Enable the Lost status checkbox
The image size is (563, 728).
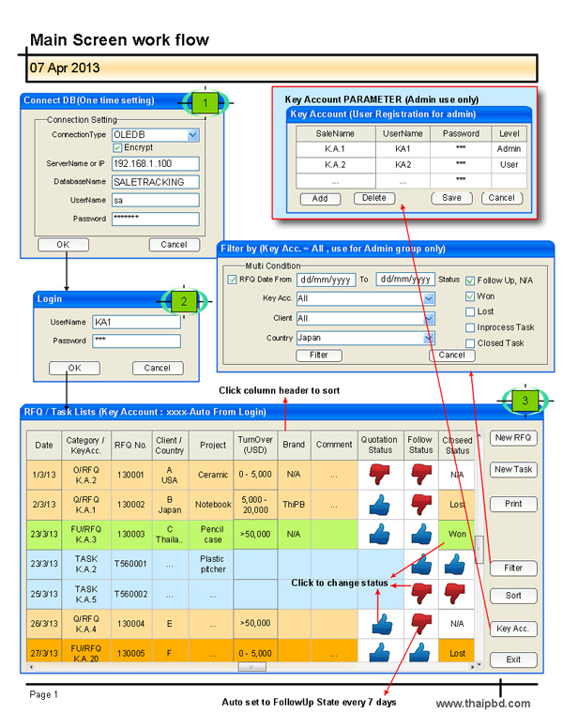[469, 311]
